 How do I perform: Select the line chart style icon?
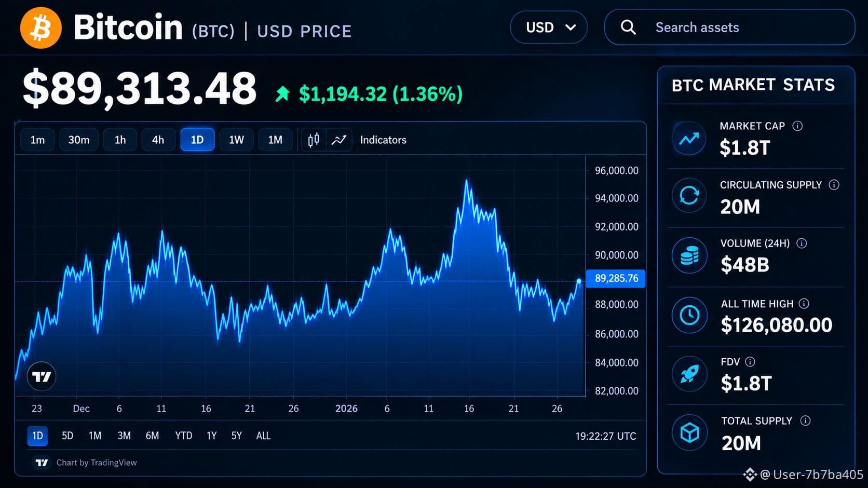click(x=339, y=140)
